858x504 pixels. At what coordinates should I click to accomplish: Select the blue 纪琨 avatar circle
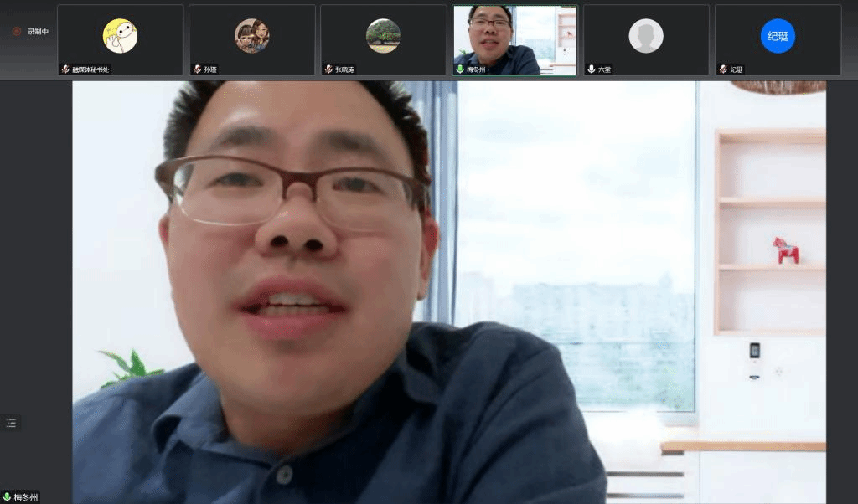tap(778, 36)
